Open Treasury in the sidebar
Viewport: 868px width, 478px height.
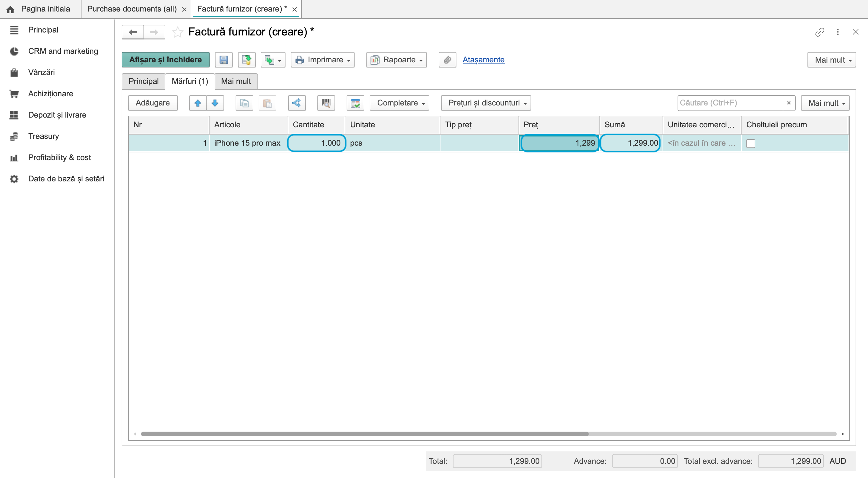[43, 136]
